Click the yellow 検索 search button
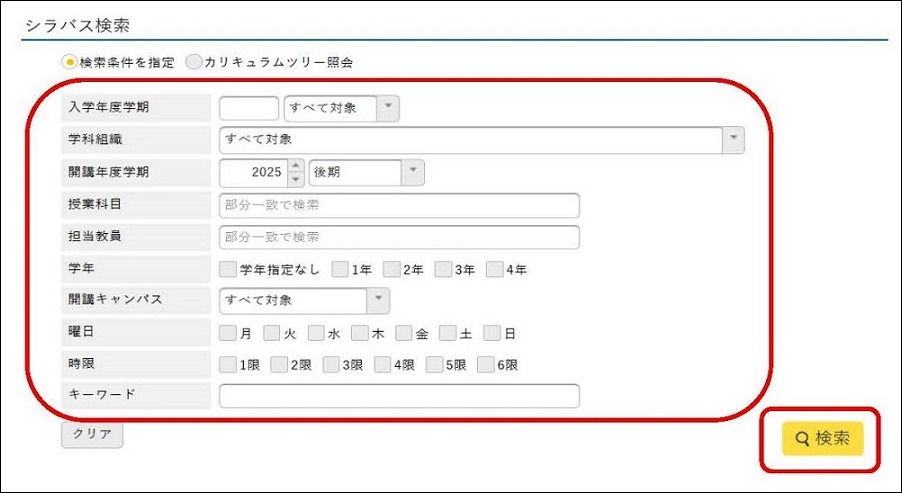 821,438
